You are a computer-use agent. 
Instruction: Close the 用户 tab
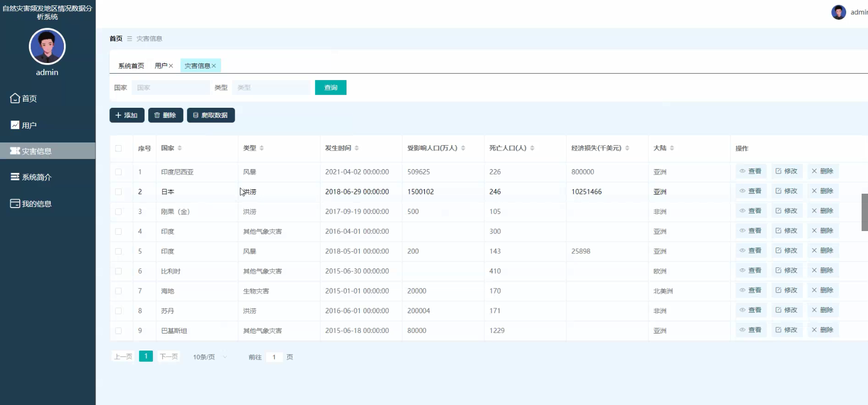pos(171,66)
